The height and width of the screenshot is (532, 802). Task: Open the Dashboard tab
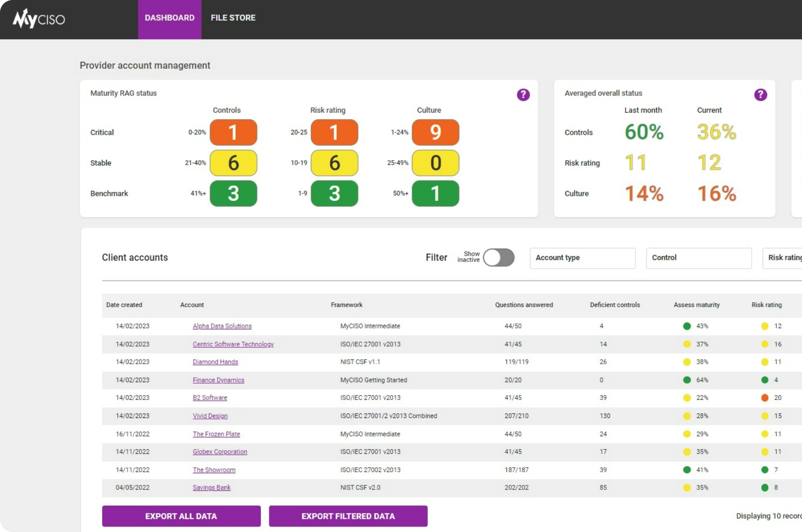[x=170, y=19]
